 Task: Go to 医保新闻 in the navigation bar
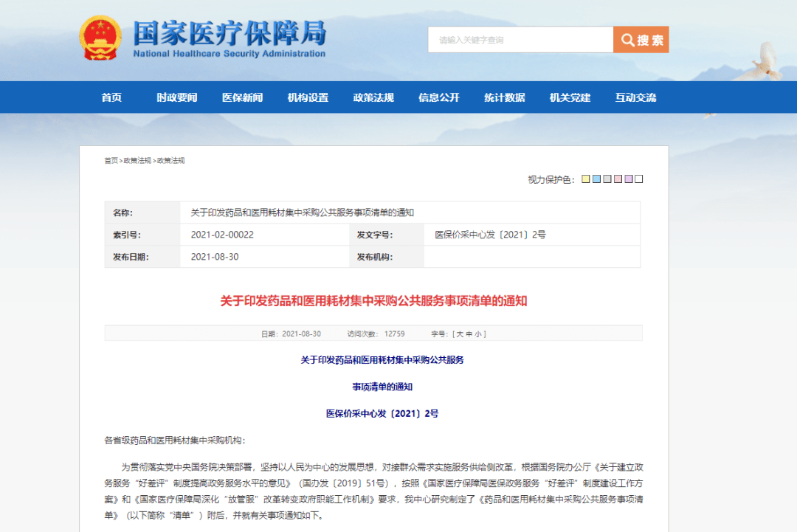(243, 97)
